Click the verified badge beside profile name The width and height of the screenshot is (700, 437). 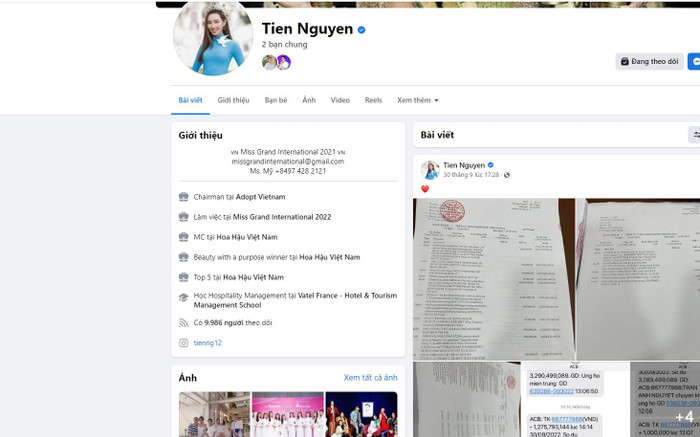[x=362, y=30]
